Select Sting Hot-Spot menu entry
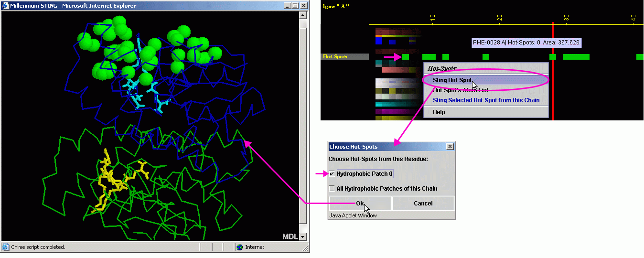 [x=486, y=80]
